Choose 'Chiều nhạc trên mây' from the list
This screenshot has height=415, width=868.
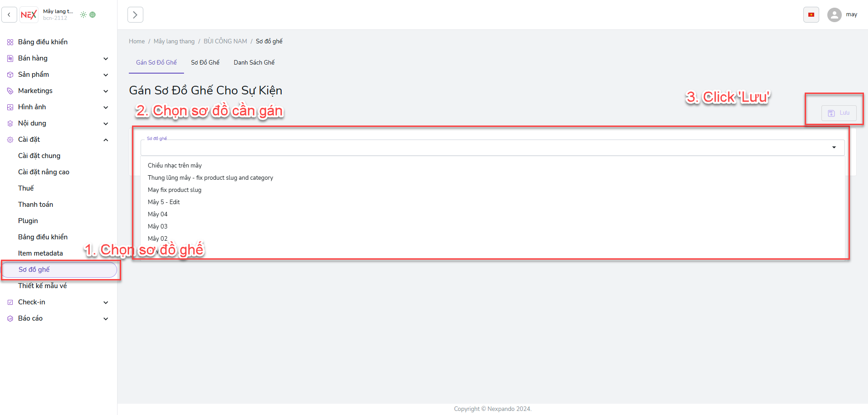click(x=175, y=165)
